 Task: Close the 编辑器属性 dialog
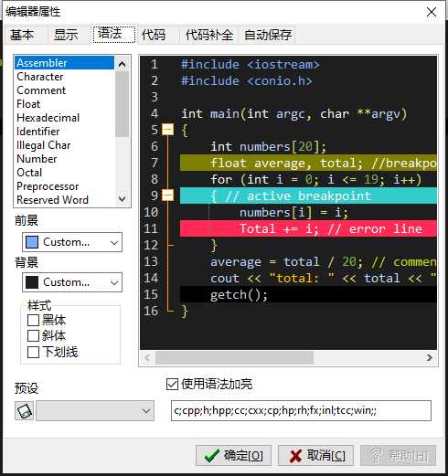[x=432, y=12]
